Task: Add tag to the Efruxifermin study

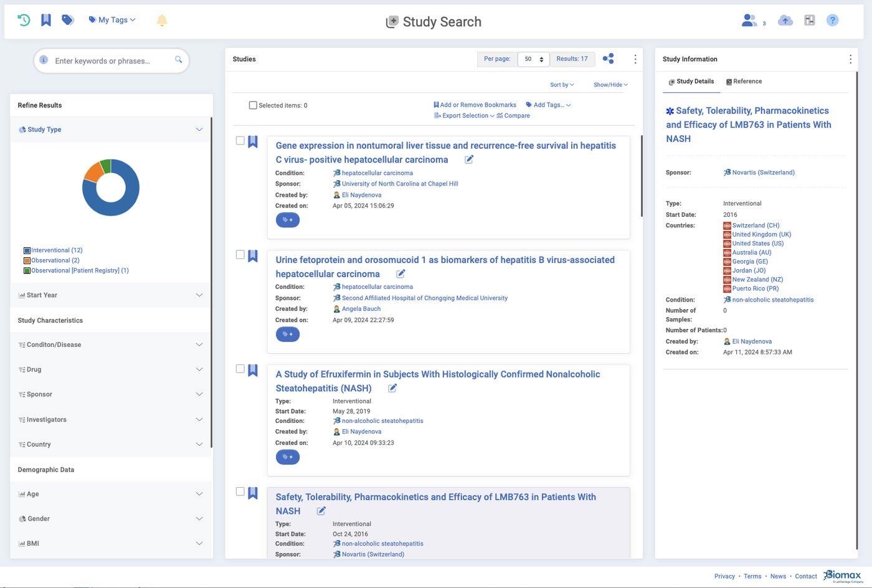Action: click(288, 457)
